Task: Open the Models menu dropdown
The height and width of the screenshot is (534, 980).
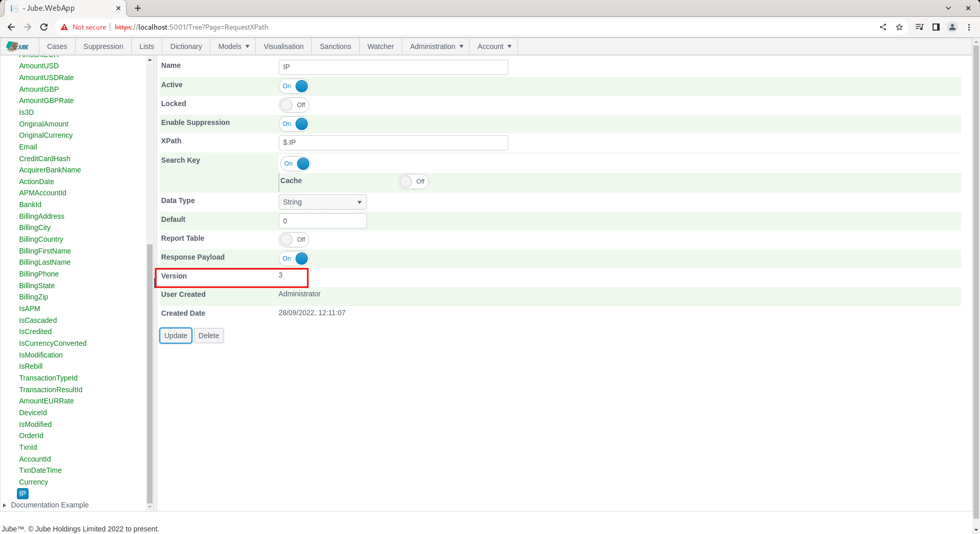Action: [x=233, y=46]
